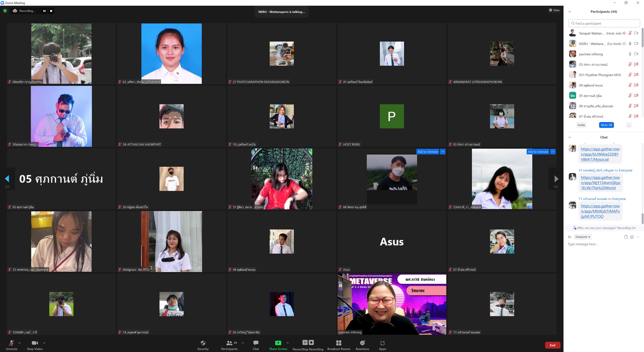644x352 pixels.
Task: Toggle video icon for NSRU - Wattana... co-host
Action: (636, 43)
